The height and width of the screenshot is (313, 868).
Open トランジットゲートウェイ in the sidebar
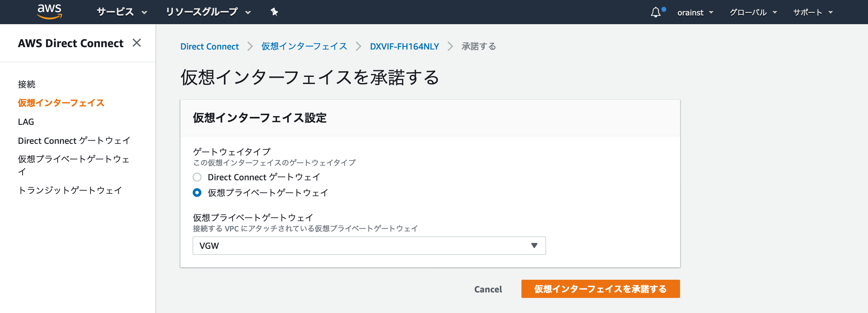[x=70, y=190]
